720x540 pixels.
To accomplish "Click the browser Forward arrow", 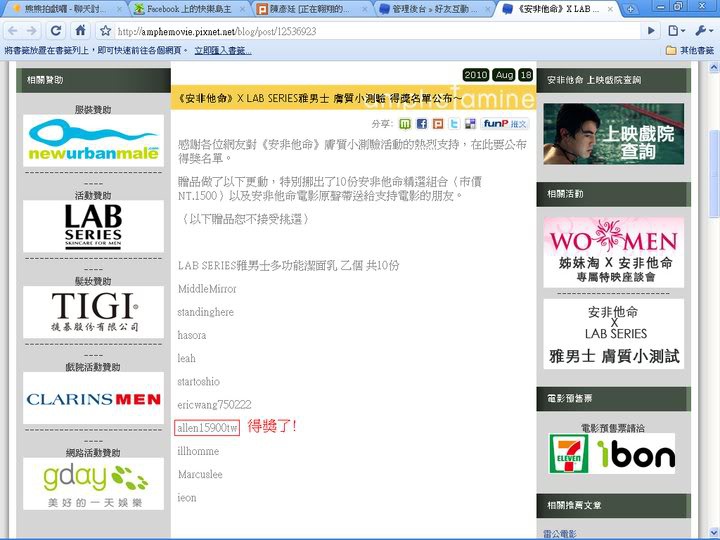I will (32, 31).
